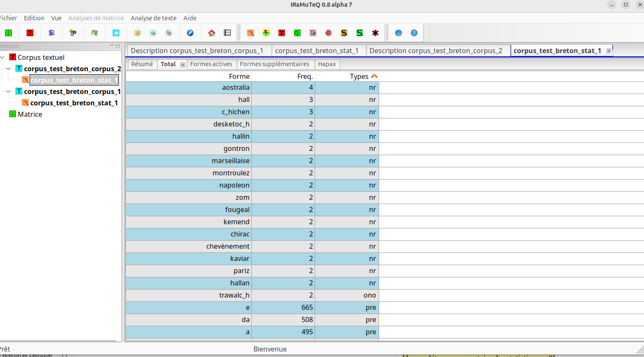Image resolution: width=644 pixels, height=357 pixels.
Task: Select the 'napoleon' table row
Action: [x=252, y=185]
